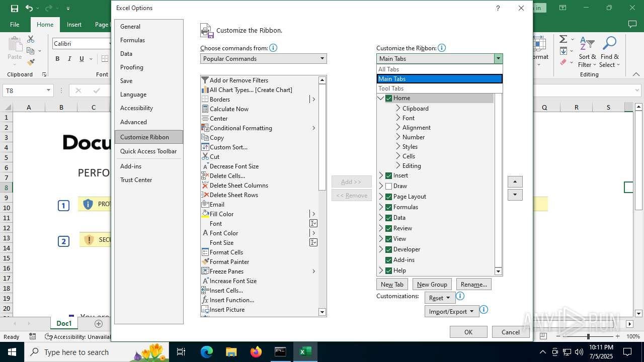Collapse the Home tab tree node

pyautogui.click(x=381, y=98)
